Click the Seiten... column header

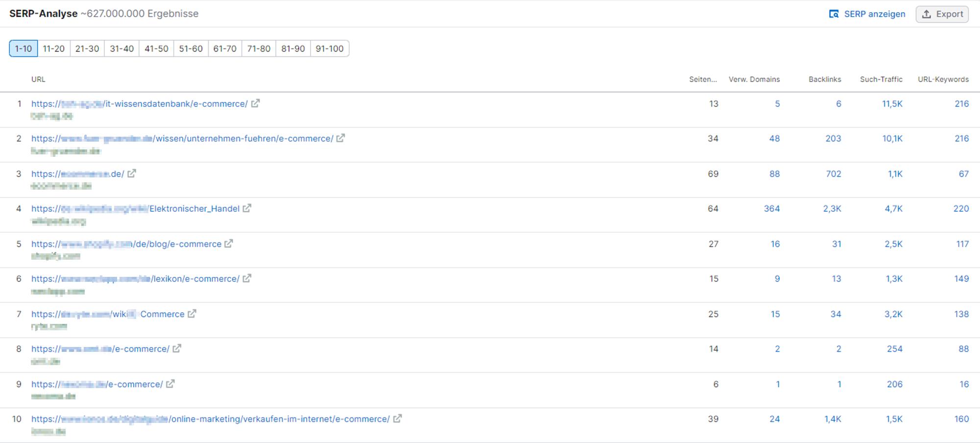coord(703,79)
